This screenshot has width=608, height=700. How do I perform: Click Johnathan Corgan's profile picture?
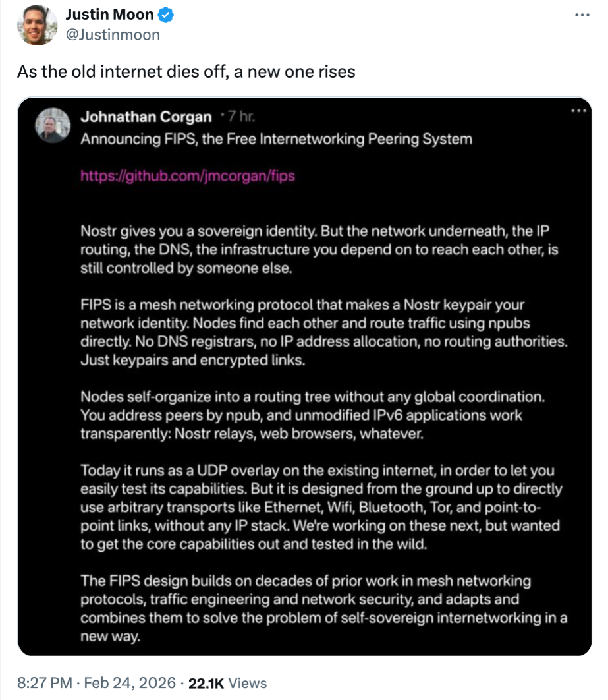click(x=53, y=125)
